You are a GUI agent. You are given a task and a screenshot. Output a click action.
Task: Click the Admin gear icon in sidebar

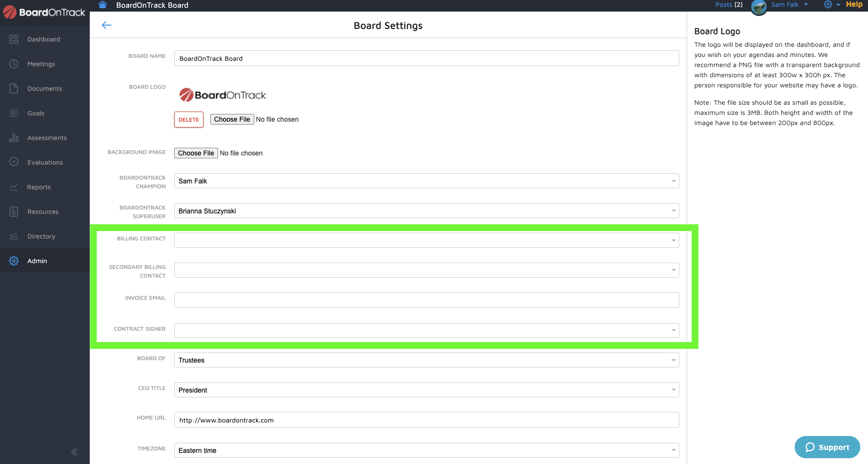coord(14,261)
